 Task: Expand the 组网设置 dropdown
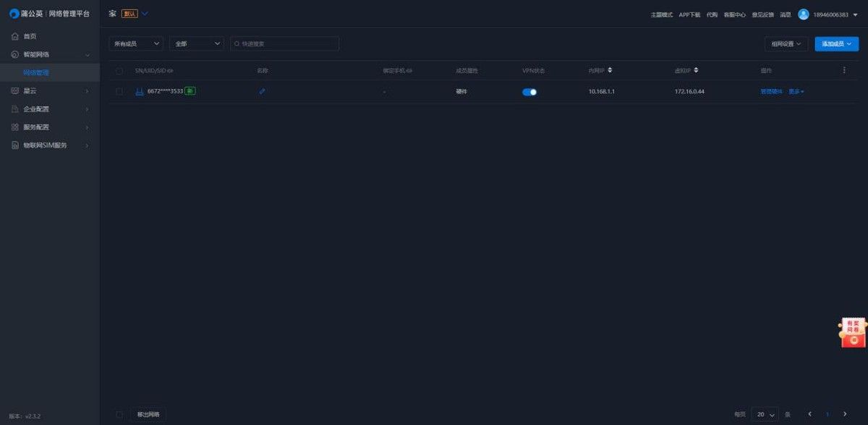786,44
